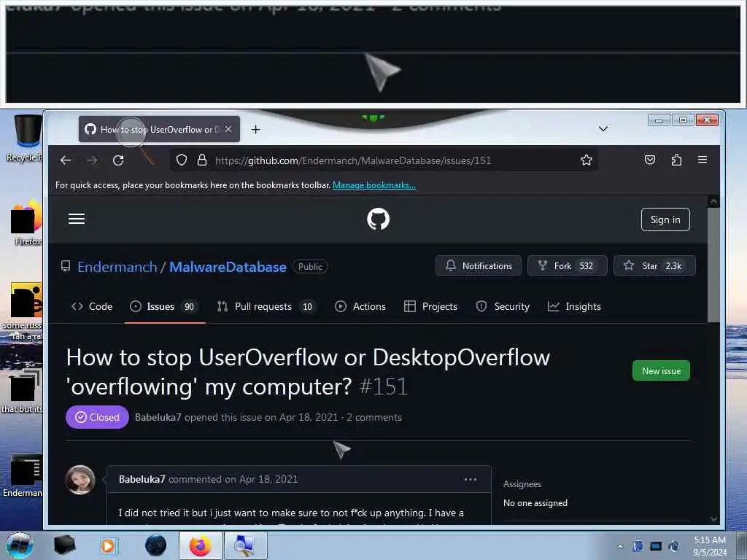Screen dimensions: 747x560
Task: Open Recycle Bin desktop icon
Action: click(x=25, y=138)
